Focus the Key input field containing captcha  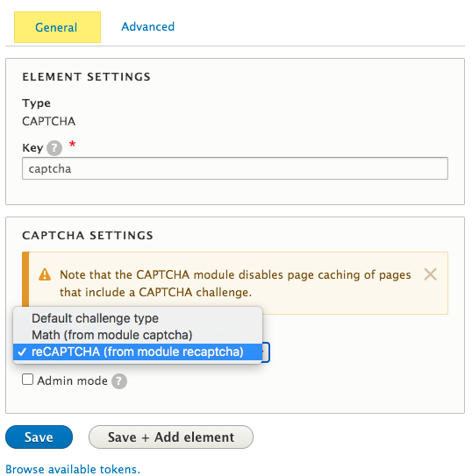pyautogui.click(x=235, y=168)
